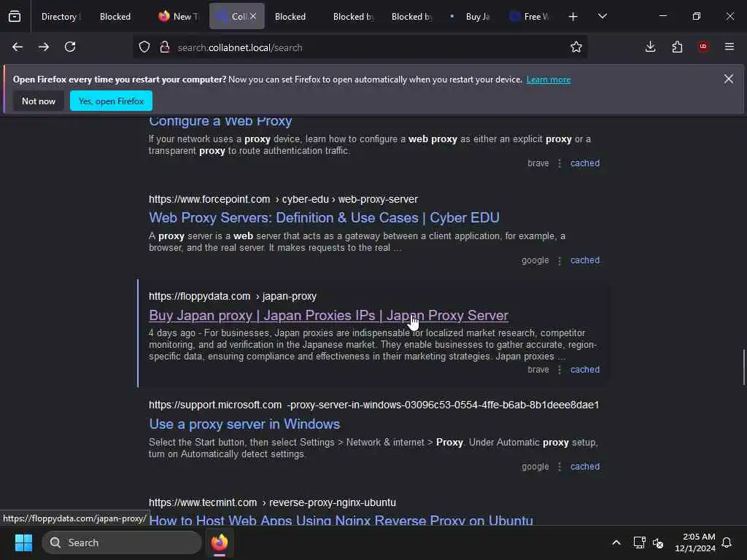Viewport: 747px width, 560px height.
Task: Click the https://www.forcepoint.com URL text
Action: tap(209, 199)
